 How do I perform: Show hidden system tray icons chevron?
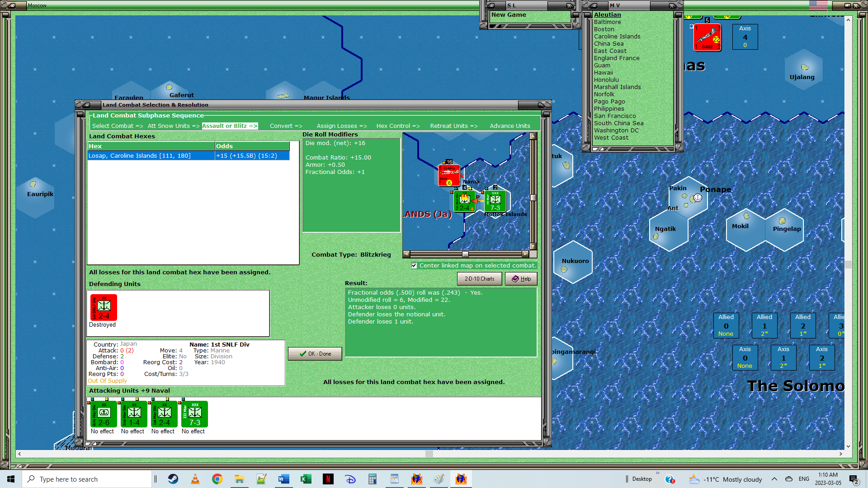tap(774, 479)
